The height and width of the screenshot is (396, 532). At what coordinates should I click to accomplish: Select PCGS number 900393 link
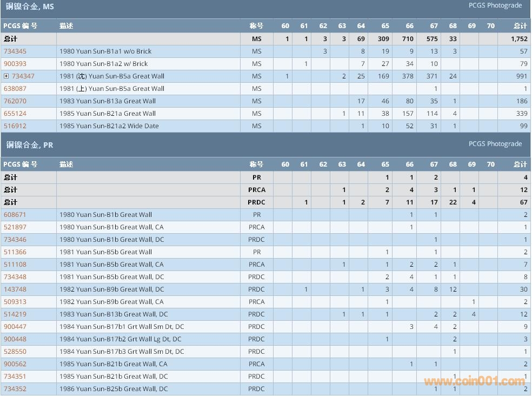[15, 64]
